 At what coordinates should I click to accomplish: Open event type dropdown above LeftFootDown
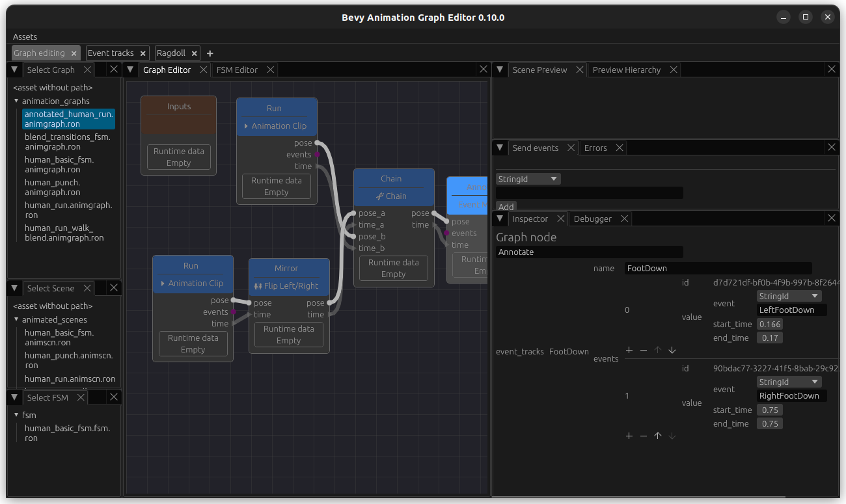(788, 296)
